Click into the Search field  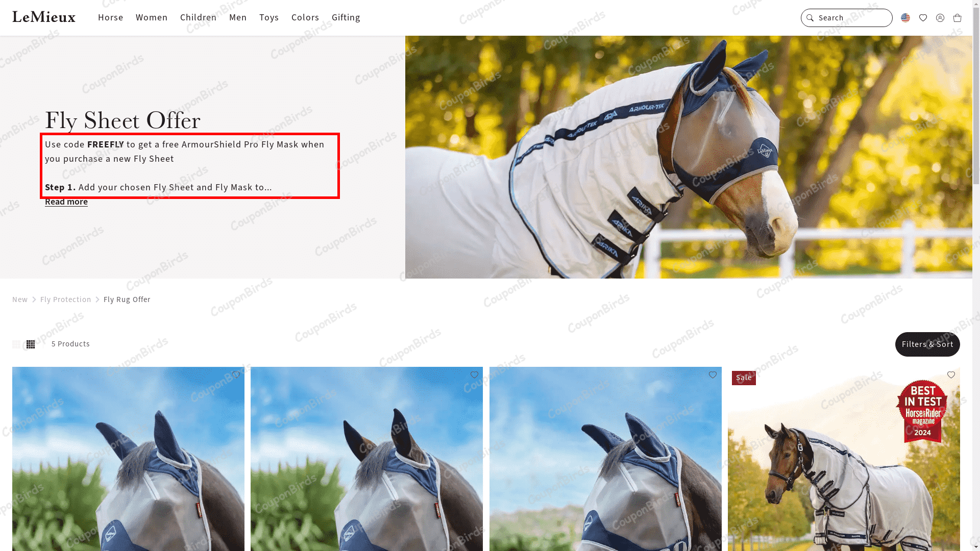[x=847, y=18]
